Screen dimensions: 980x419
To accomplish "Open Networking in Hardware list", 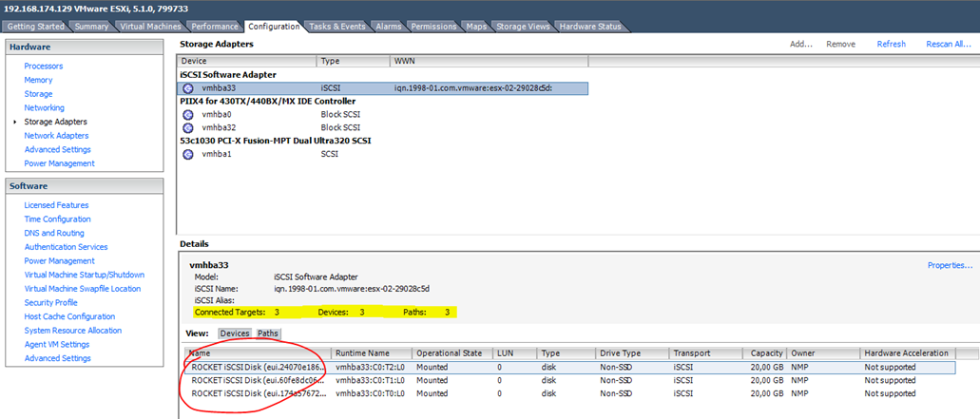I will coord(45,108).
